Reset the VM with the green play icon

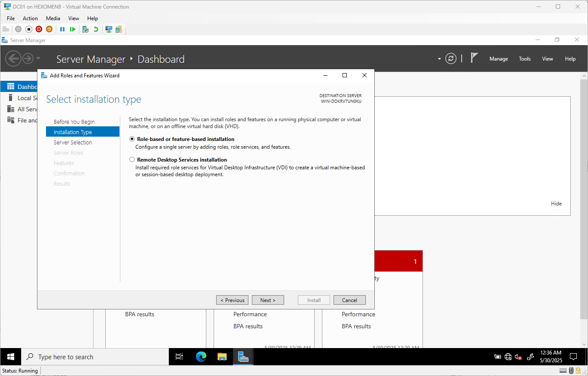pyautogui.click(x=73, y=29)
